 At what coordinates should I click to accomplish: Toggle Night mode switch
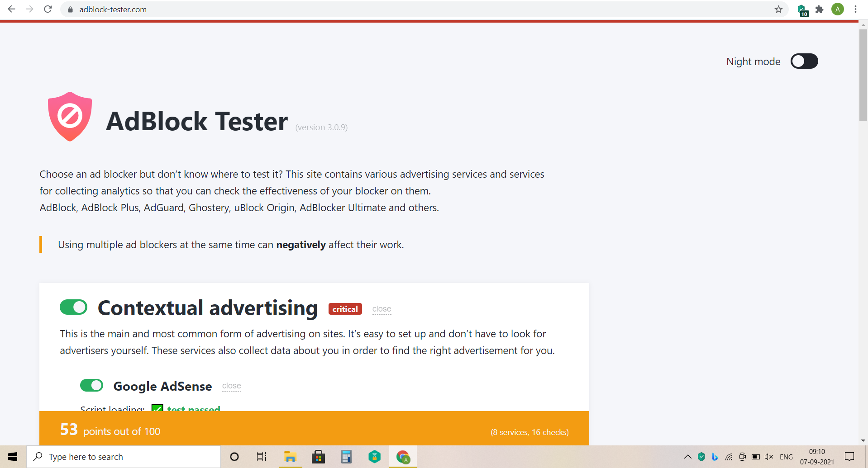(x=804, y=61)
